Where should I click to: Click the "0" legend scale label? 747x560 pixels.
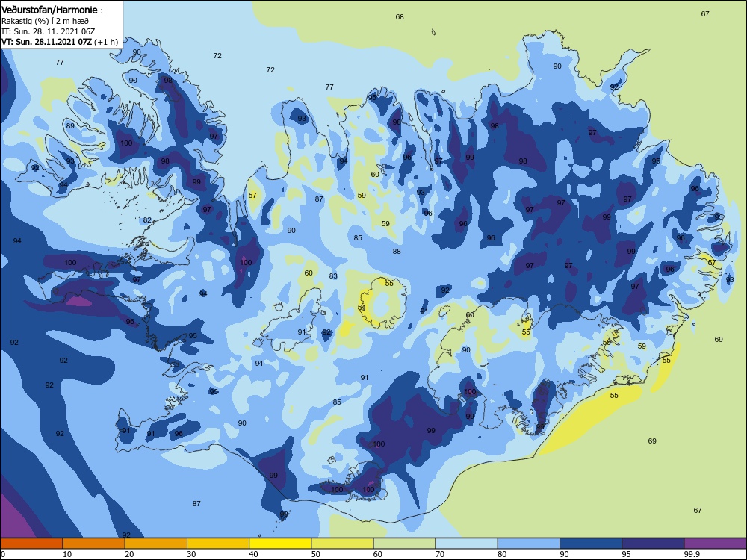click(x=3, y=554)
